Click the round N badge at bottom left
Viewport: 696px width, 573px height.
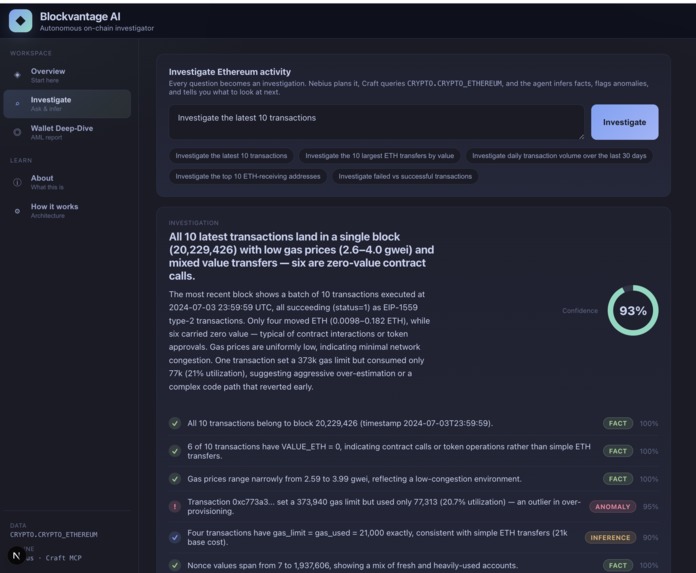[x=16, y=555]
